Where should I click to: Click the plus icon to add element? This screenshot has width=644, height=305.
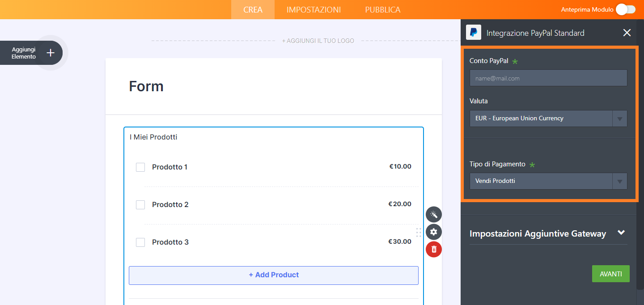pyautogui.click(x=51, y=53)
